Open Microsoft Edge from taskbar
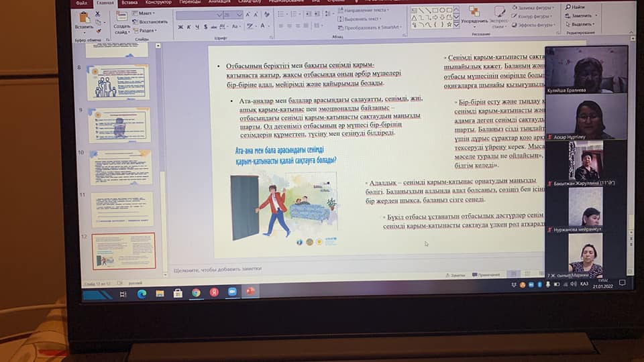Viewport: 644px width, 362px height. click(x=142, y=293)
